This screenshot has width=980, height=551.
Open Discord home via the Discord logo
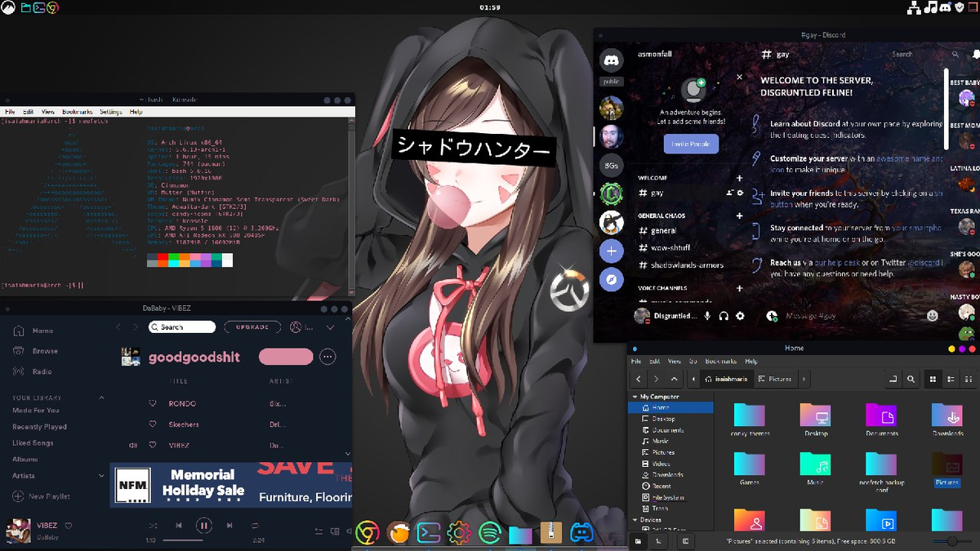pos(611,60)
